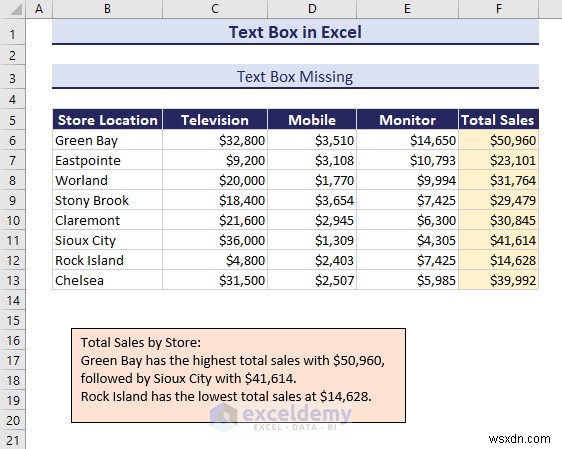Click total sales cell $23,101

point(499,160)
